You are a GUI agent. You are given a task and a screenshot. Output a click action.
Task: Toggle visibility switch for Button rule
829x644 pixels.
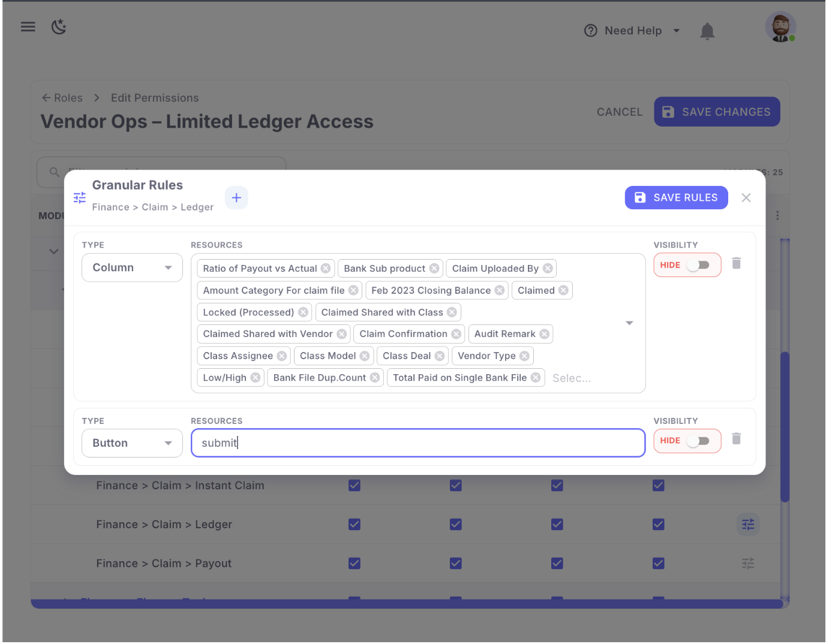click(x=698, y=441)
